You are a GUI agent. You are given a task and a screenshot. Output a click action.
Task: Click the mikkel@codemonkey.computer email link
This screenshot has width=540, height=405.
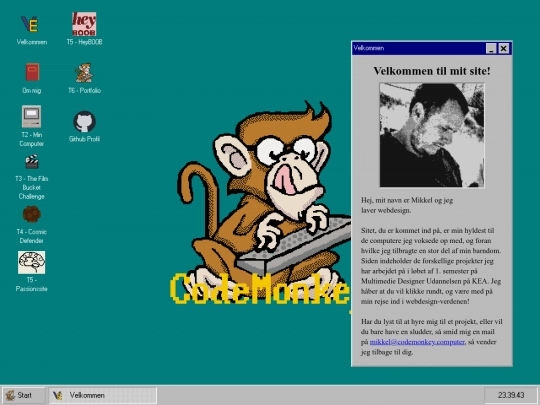click(417, 342)
